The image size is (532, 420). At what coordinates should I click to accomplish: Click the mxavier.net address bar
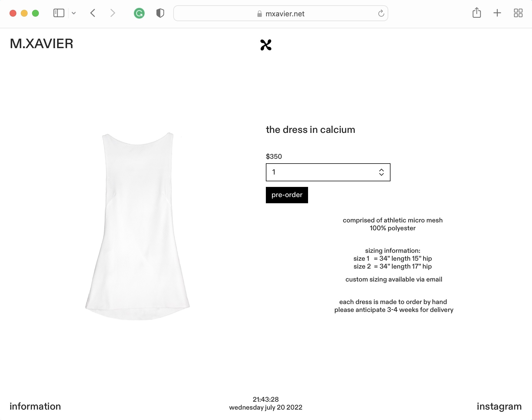tap(281, 14)
